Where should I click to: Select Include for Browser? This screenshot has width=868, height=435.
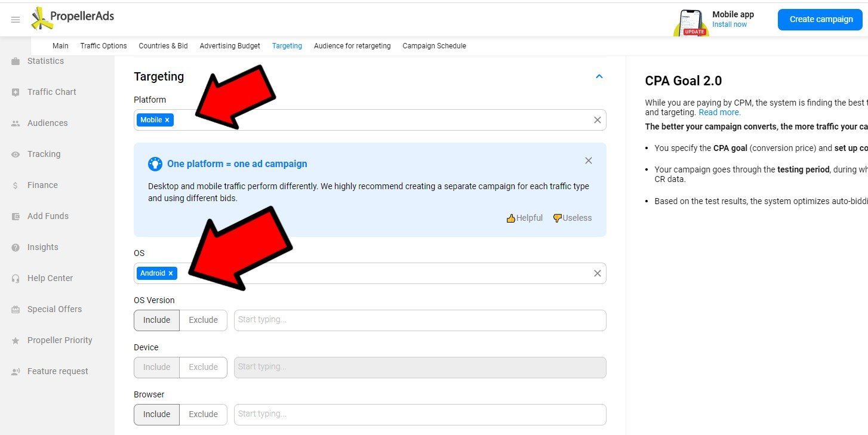(156, 414)
